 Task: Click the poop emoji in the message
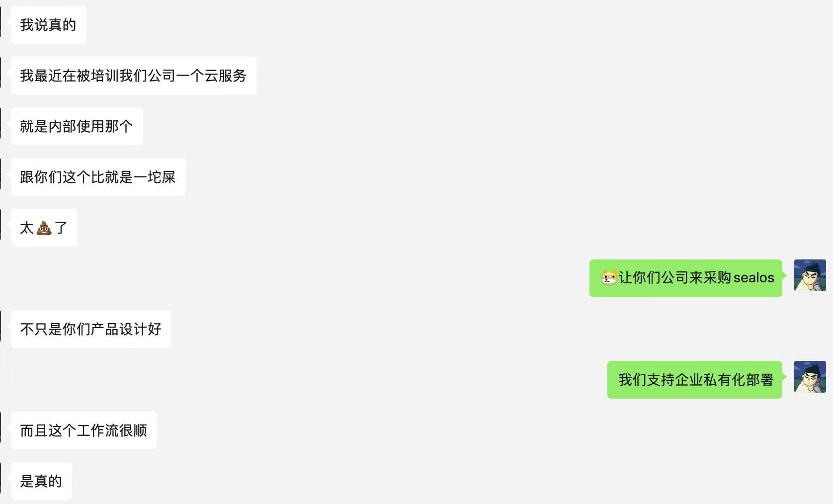coord(44,228)
